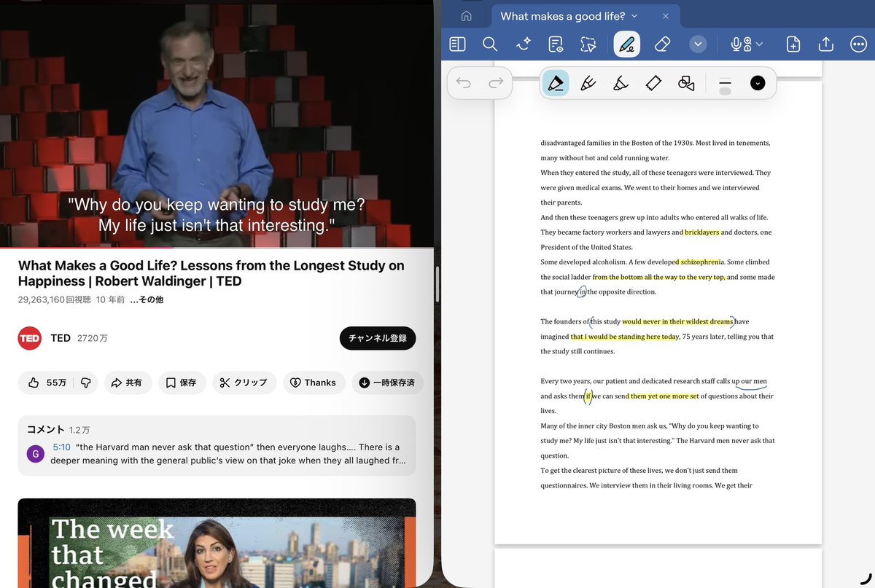Image resolution: width=875 pixels, height=588 pixels.
Task: Tap highlighted text 'that I would be standing here today'
Action: point(625,337)
